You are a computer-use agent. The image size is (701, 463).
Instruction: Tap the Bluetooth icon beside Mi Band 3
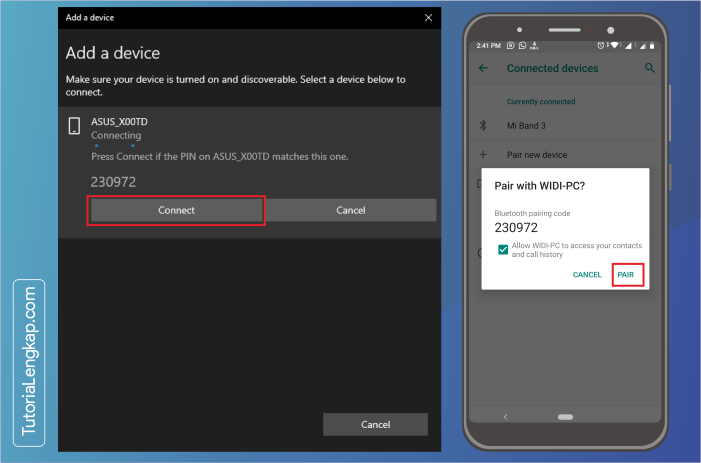(x=483, y=126)
